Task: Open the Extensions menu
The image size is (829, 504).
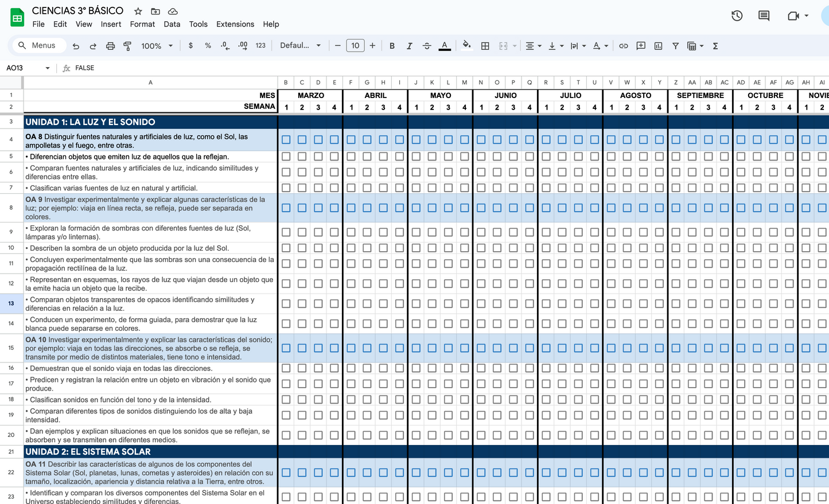Action: tap(235, 24)
